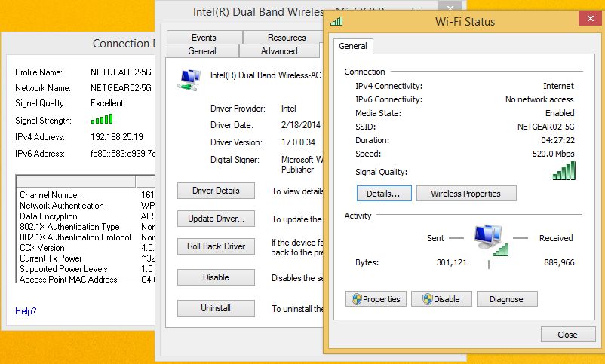Click the Driver Version value 17.0.0.34
The width and height of the screenshot is (605, 364).
pyautogui.click(x=298, y=142)
